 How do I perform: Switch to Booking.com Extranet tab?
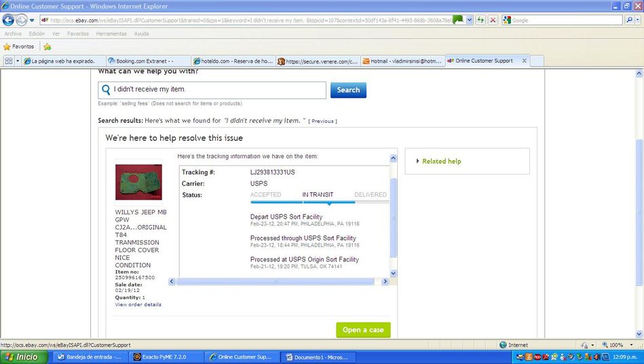tap(148, 61)
